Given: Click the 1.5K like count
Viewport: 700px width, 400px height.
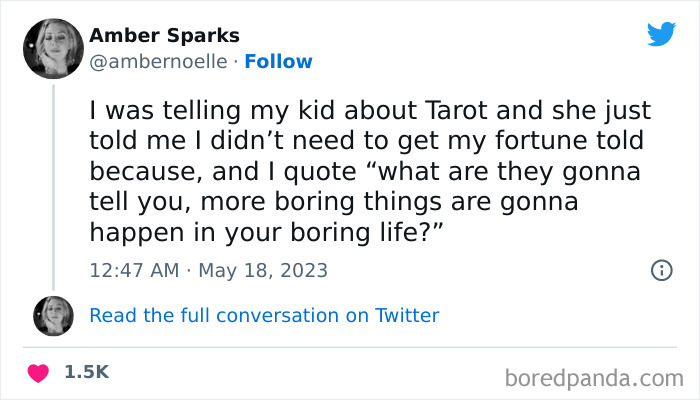Looking at the screenshot, I should [x=86, y=372].
